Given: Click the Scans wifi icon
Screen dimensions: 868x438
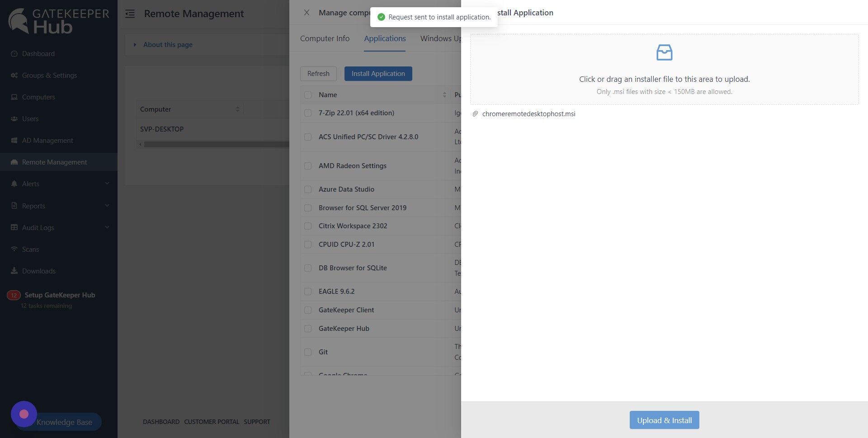Looking at the screenshot, I should click(x=14, y=249).
